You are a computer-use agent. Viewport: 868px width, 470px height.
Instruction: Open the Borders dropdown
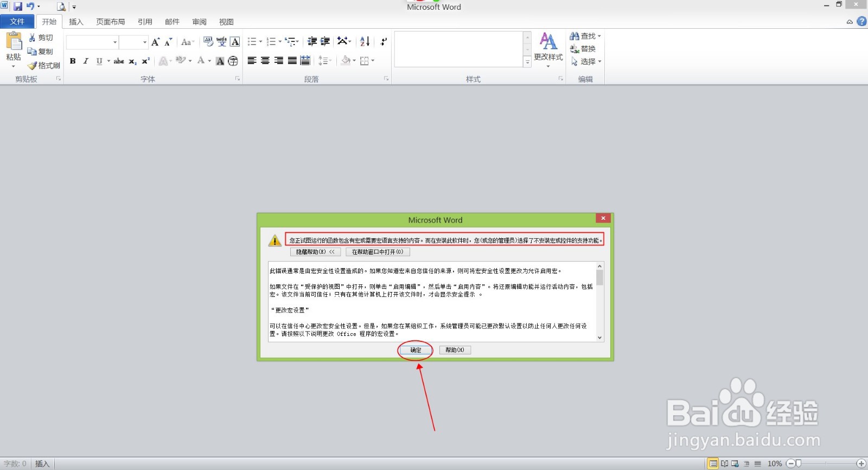point(372,60)
